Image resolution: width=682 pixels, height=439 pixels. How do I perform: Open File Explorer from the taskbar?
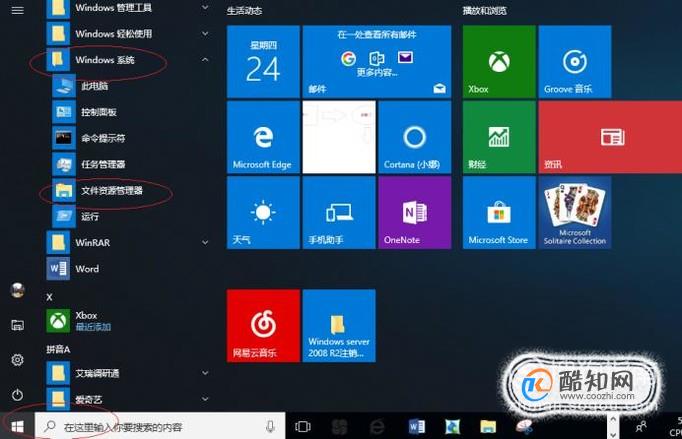pyautogui.click(x=488, y=426)
